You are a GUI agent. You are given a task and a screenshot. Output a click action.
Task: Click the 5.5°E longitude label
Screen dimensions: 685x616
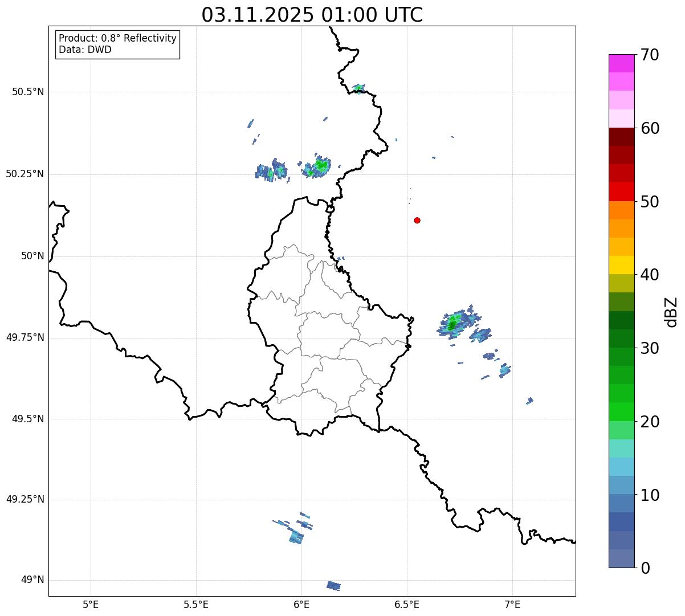coord(196,604)
